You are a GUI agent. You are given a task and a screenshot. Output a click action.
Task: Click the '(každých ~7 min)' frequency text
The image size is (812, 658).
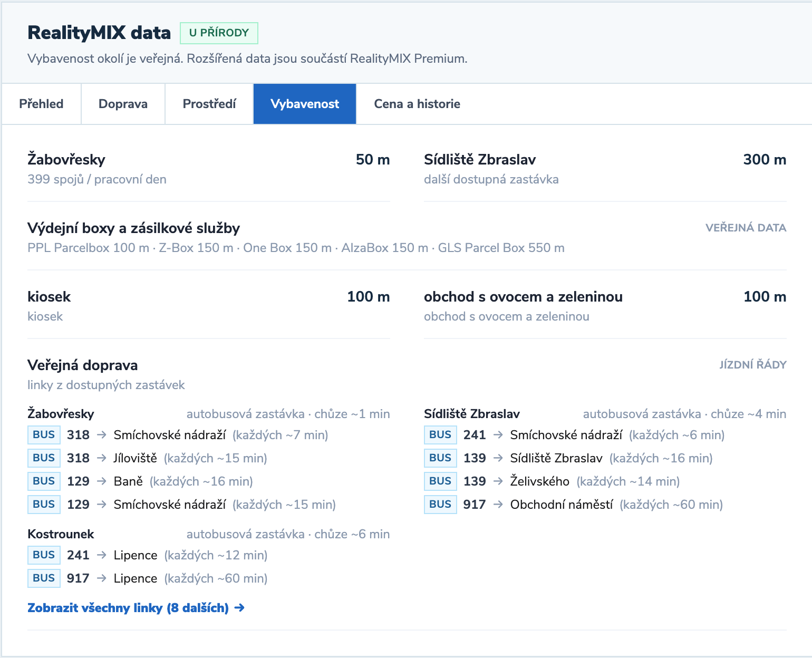(281, 435)
